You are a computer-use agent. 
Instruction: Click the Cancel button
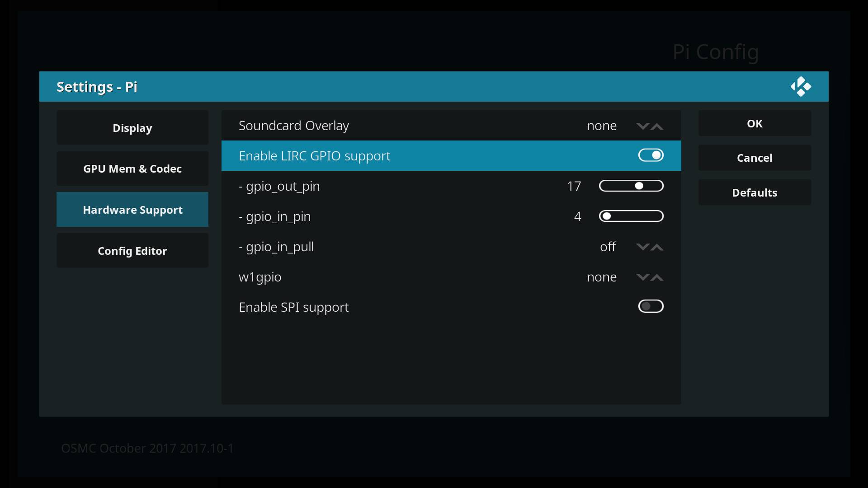(755, 158)
